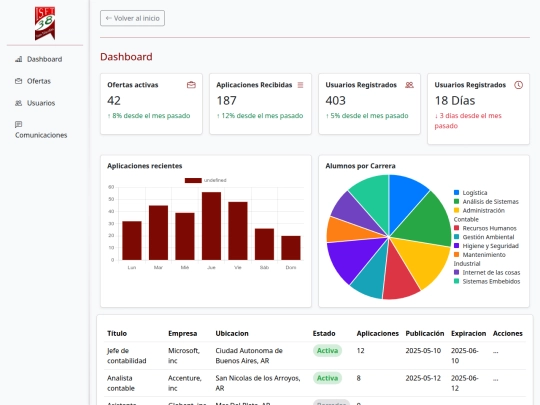This screenshot has width=540, height=405.
Task: Toggle Recursos Humanos legend swatch
Action: (457, 228)
